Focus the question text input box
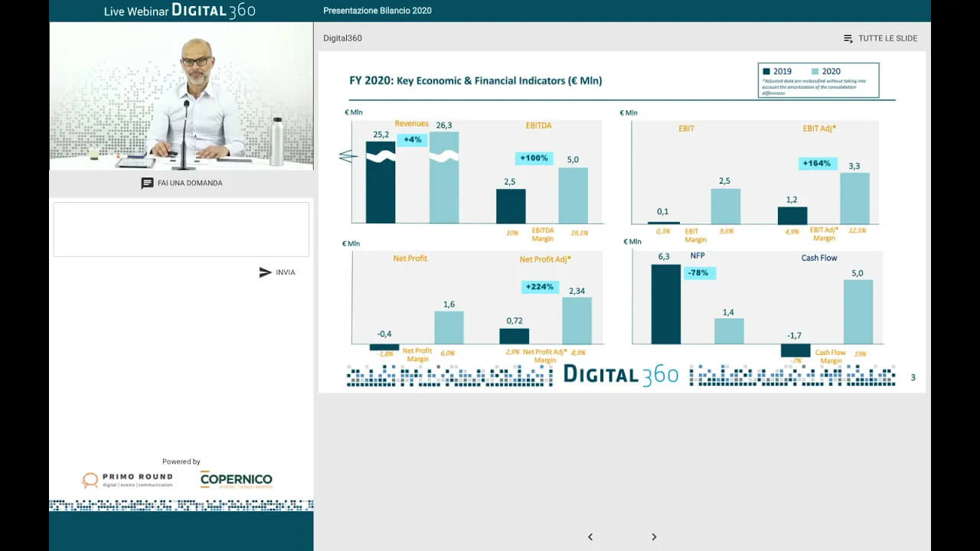The width and height of the screenshot is (980, 551). (x=181, y=230)
